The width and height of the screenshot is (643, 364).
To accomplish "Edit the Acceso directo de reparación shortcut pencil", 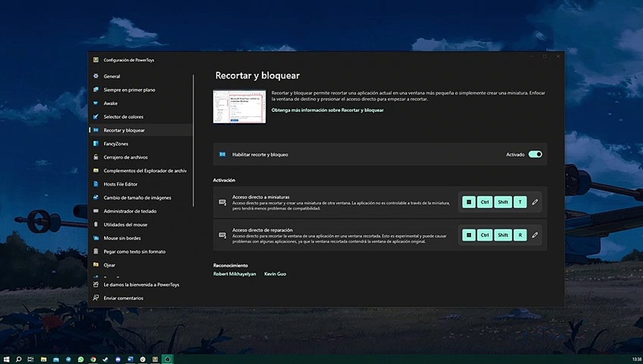I will click(x=535, y=235).
